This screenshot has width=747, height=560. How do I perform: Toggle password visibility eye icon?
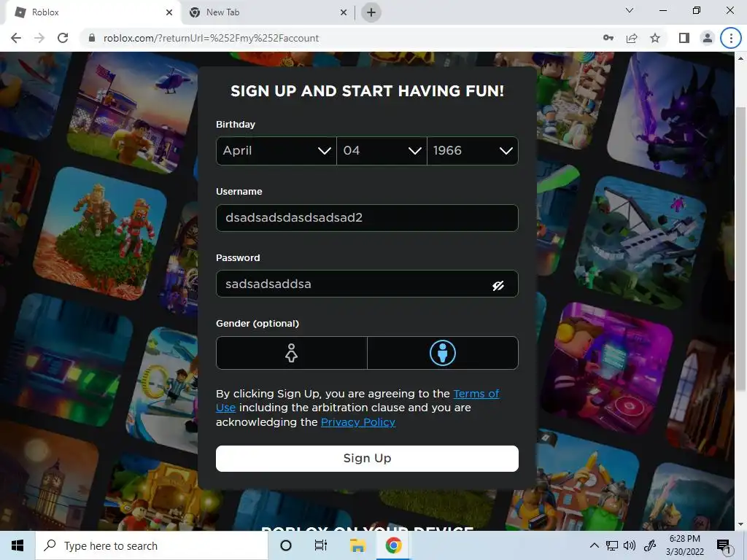(498, 285)
